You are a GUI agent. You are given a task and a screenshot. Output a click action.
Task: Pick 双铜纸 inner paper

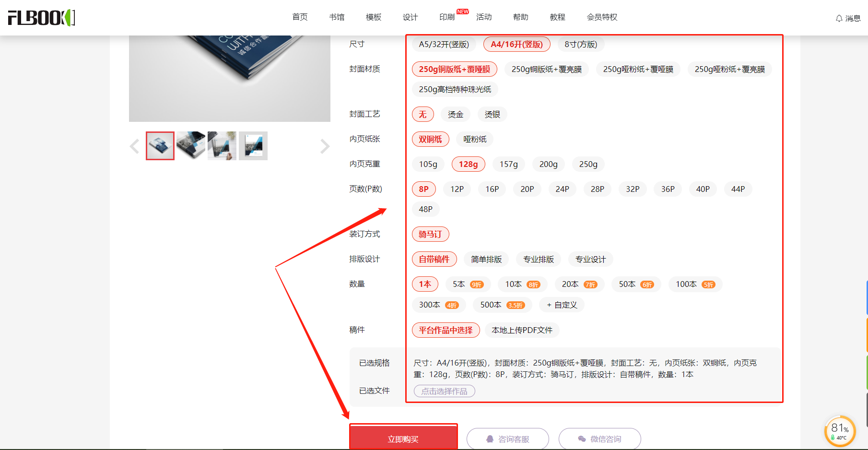coord(431,139)
